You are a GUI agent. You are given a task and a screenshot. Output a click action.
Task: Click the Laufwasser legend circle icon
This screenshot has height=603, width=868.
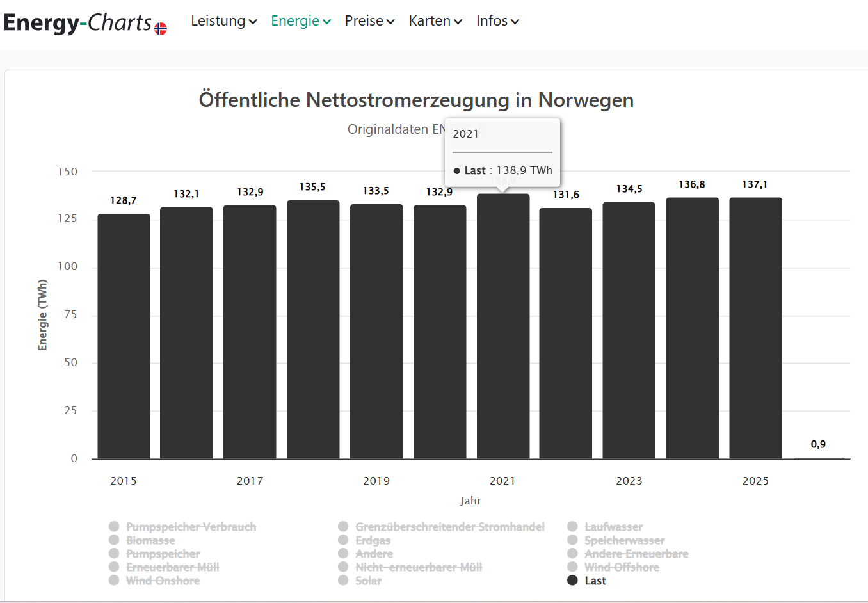pos(572,526)
